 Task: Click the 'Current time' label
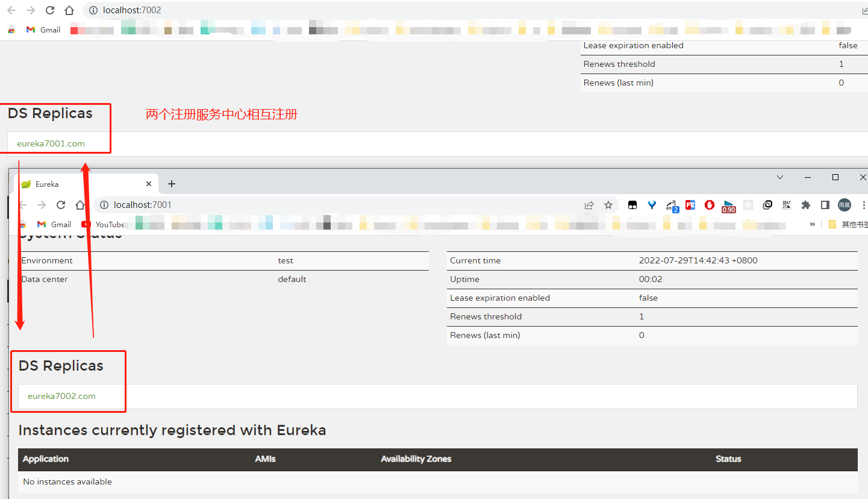tap(475, 260)
